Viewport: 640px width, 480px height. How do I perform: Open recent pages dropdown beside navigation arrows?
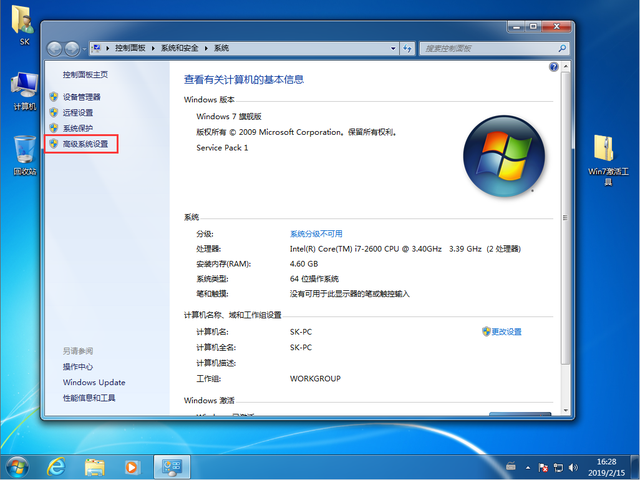click(x=84, y=49)
